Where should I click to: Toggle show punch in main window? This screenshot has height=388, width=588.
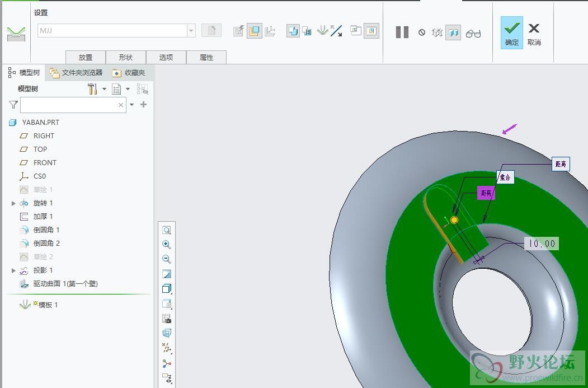coord(371,31)
